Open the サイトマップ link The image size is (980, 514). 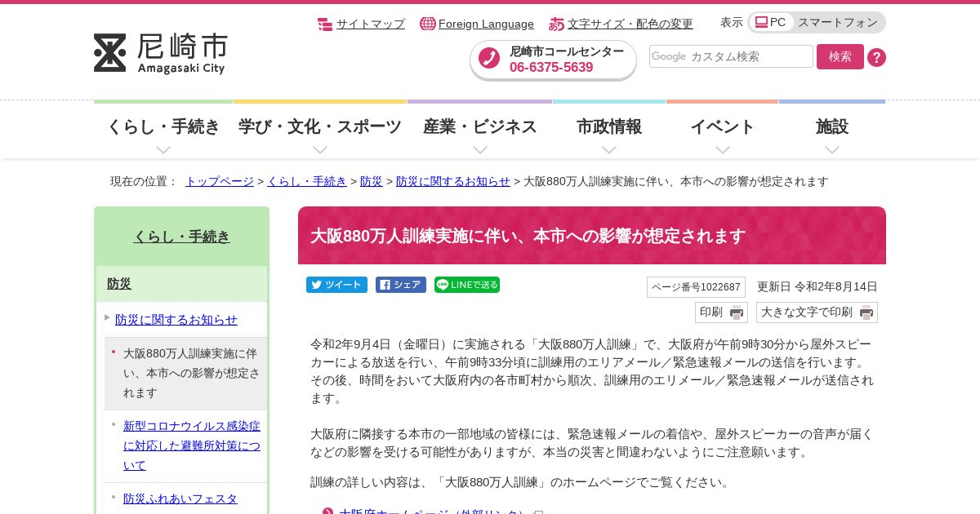tap(371, 24)
